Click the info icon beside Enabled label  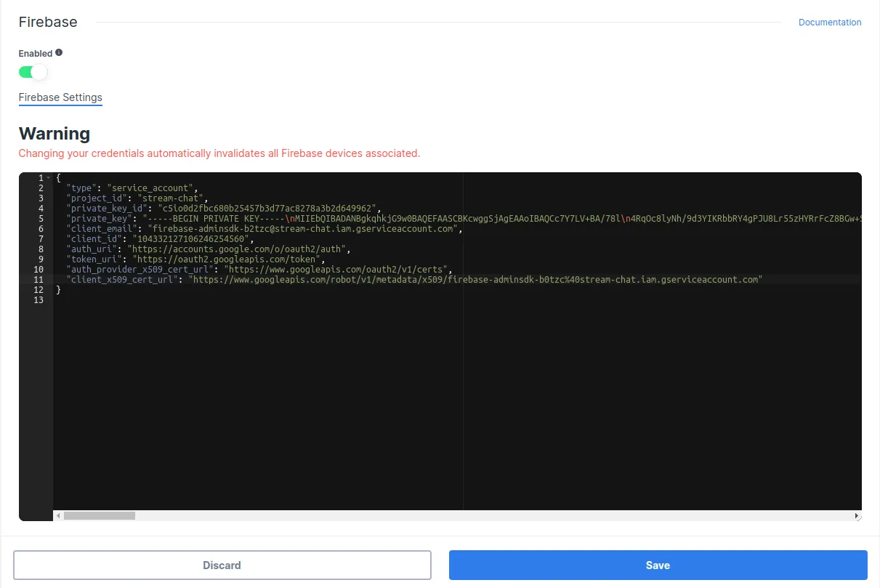click(58, 52)
